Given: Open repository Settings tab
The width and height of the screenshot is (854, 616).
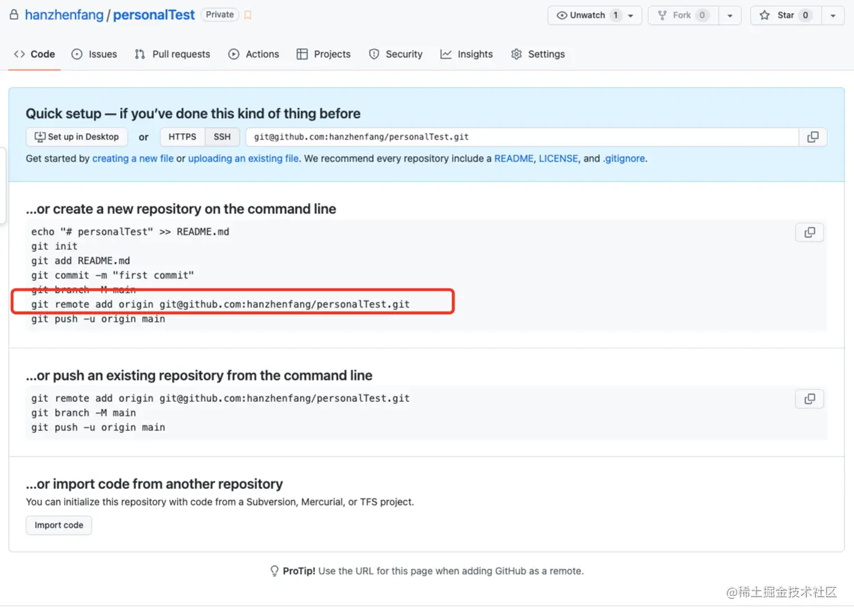Looking at the screenshot, I should (538, 54).
